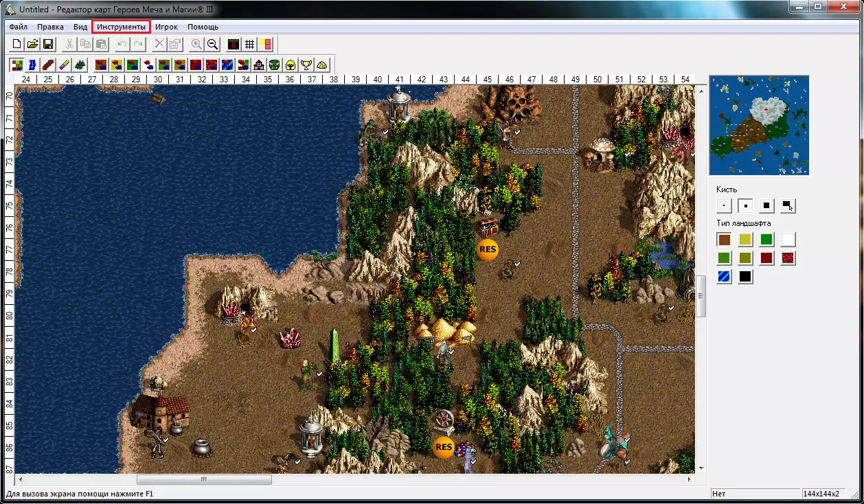Image resolution: width=864 pixels, height=504 pixels.
Task: Pick the bright green grass landscape swatch
Action: [x=767, y=240]
